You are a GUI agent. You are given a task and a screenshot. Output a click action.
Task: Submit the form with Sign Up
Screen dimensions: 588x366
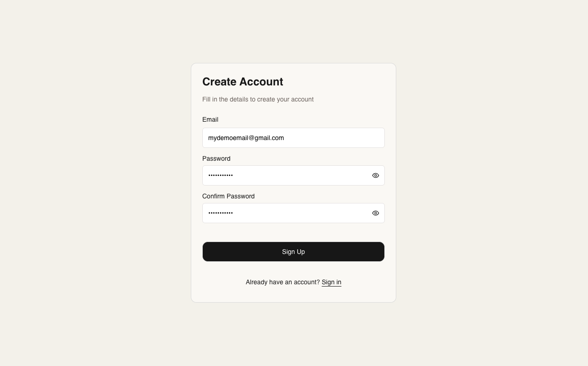coord(293,252)
